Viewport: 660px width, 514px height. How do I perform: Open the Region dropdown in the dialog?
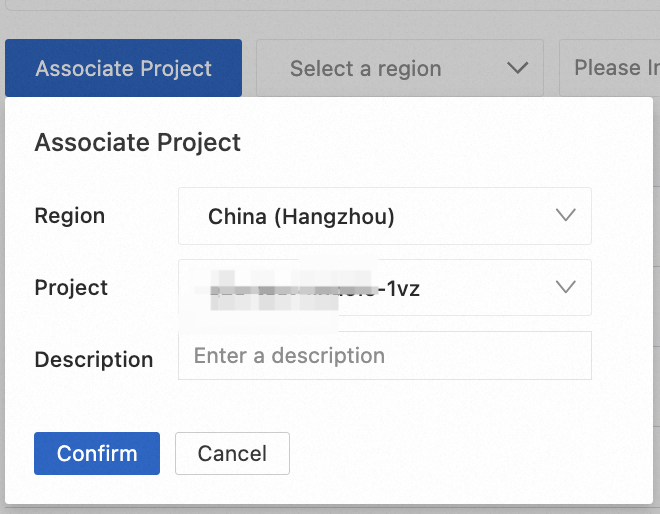[384, 216]
